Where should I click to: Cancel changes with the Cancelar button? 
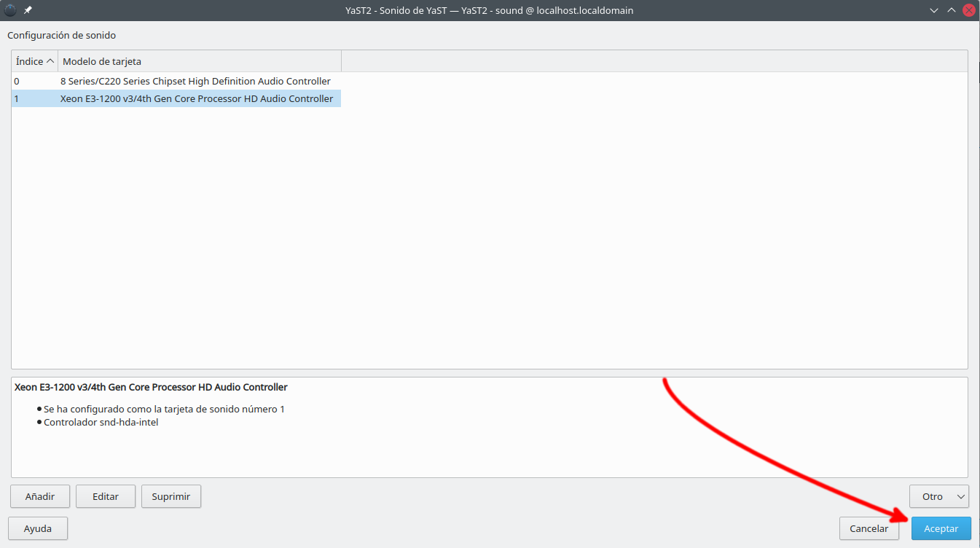tap(869, 528)
